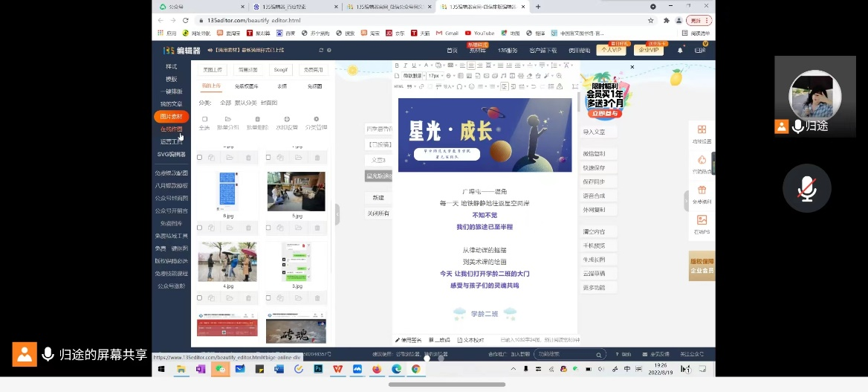Launch Photoshop from the Windows taskbar
Screen dimensions: 868x392
coord(318,369)
